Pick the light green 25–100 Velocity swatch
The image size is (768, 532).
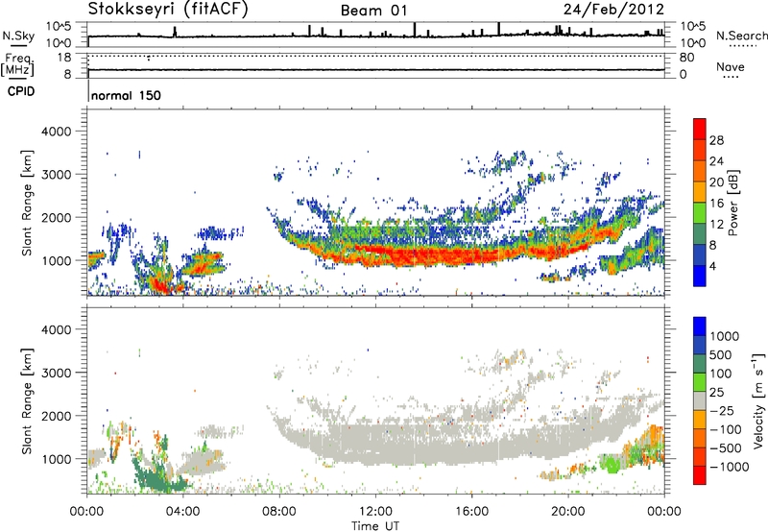pyautogui.click(x=700, y=382)
